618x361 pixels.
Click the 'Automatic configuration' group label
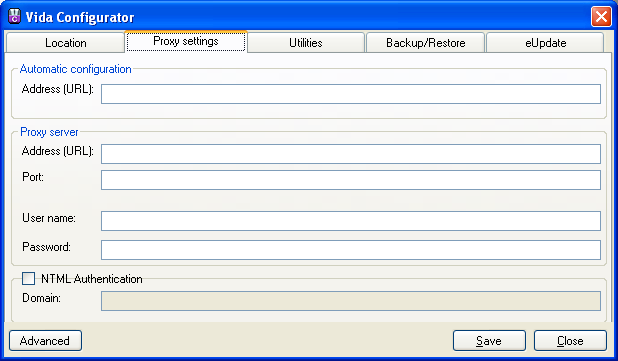[x=76, y=69]
